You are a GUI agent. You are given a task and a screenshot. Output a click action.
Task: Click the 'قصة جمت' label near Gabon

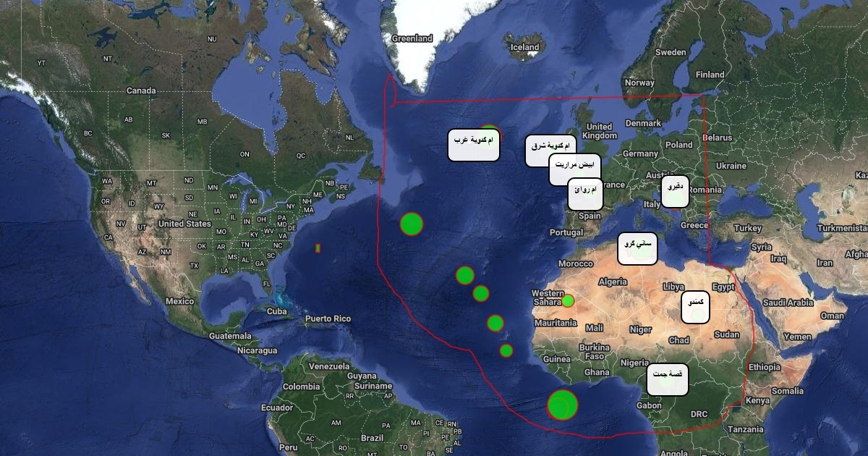tap(667, 379)
